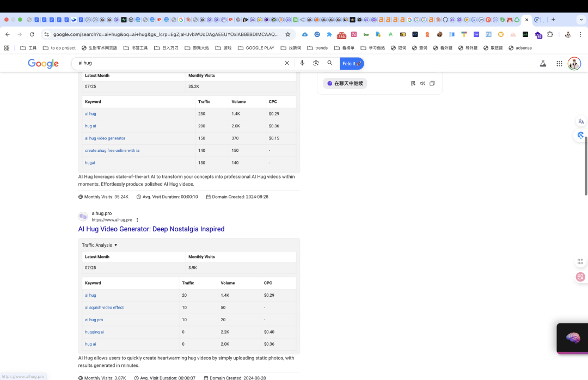Open the blue cloud extension icon
The width and height of the screenshot is (588, 380).
coord(305,34)
